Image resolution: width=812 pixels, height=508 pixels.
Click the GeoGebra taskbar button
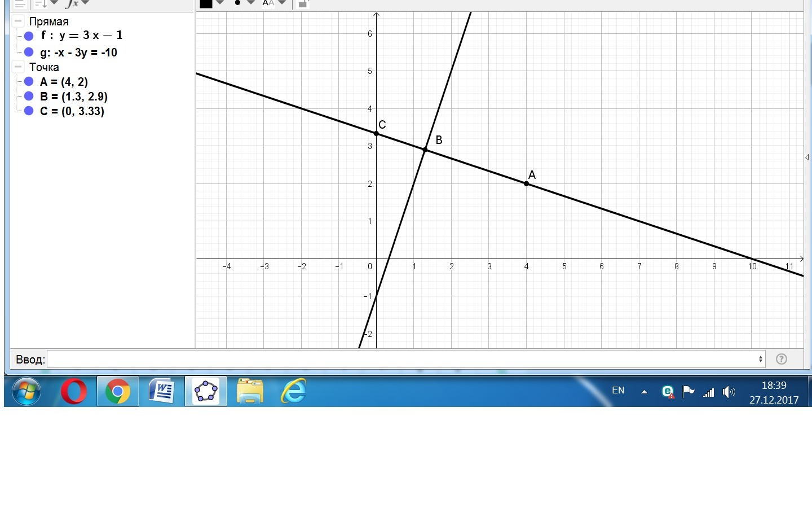pos(206,391)
